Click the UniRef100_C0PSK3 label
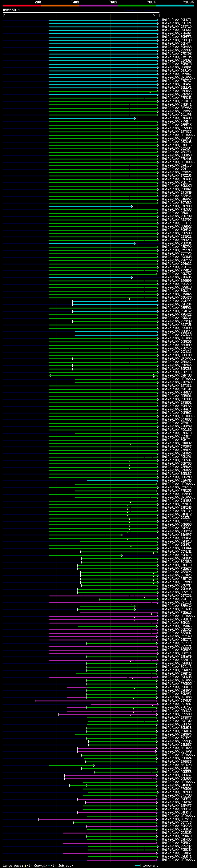The height and width of the screenshot is (868, 197). pos(176,95)
